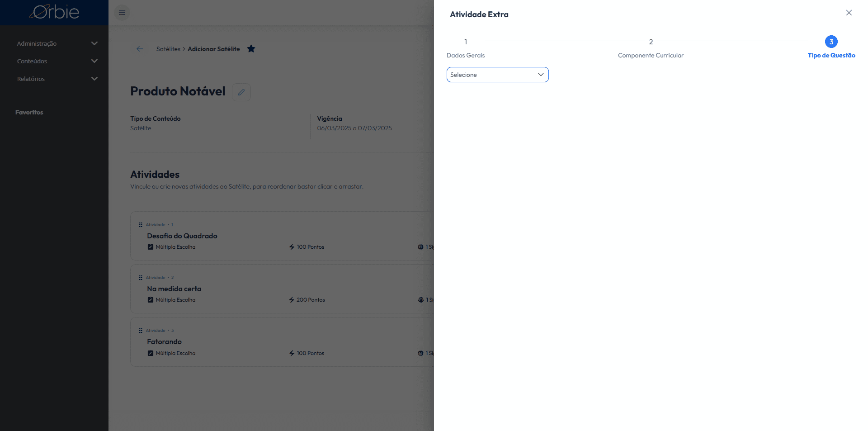
Task: Go to step 1 Dados Gerais
Action: click(466, 48)
